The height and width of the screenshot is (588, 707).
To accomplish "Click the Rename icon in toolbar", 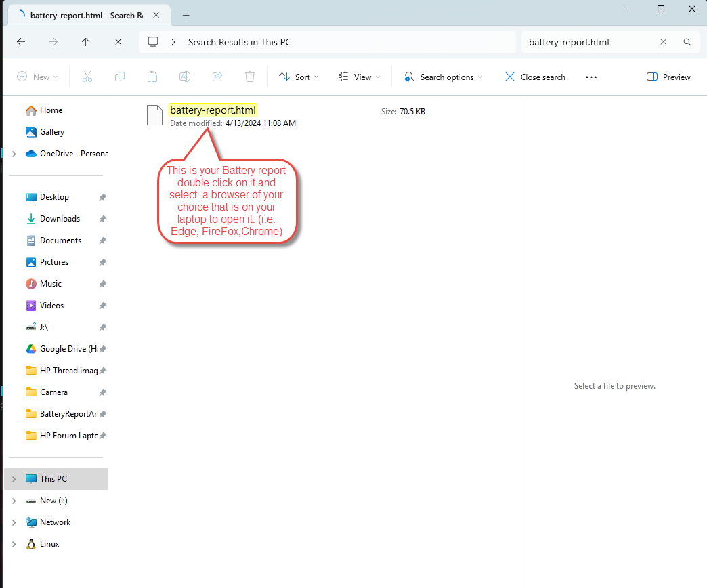I will point(185,77).
